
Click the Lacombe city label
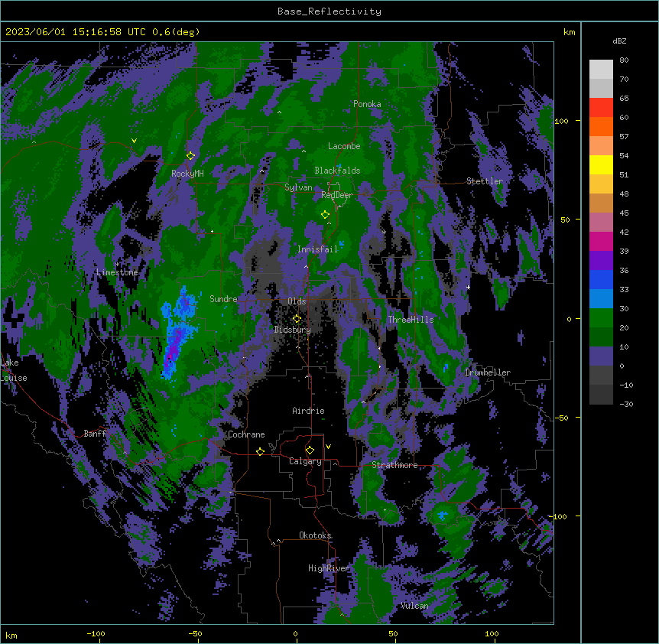point(344,146)
